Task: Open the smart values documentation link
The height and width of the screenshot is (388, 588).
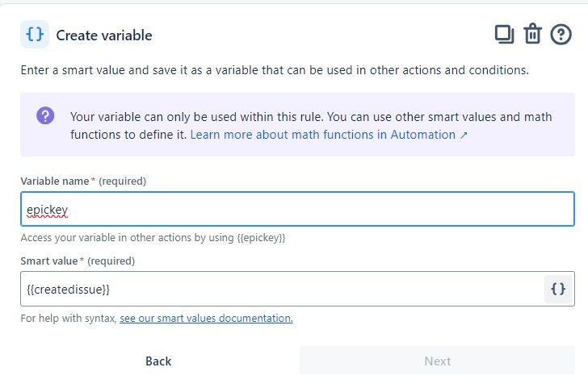Action: pos(206,319)
